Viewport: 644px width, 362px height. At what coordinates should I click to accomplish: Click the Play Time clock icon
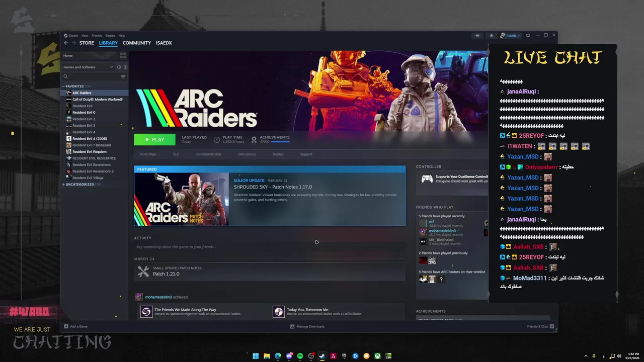click(217, 139)
